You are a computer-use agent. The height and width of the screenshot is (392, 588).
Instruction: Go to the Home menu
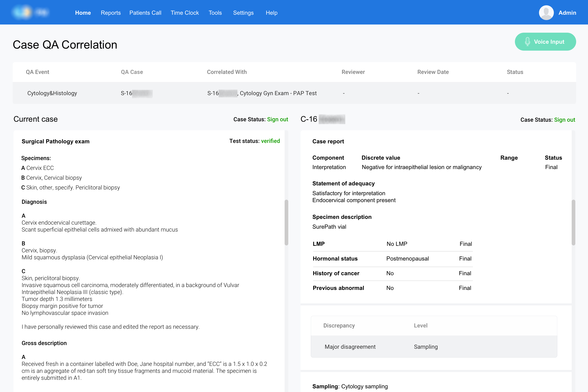click(x=83, y=13)
